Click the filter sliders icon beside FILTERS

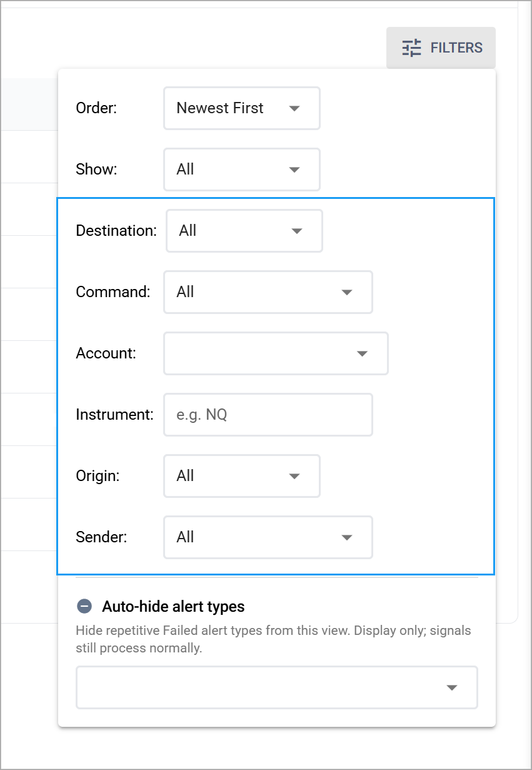tap(411, 48)
